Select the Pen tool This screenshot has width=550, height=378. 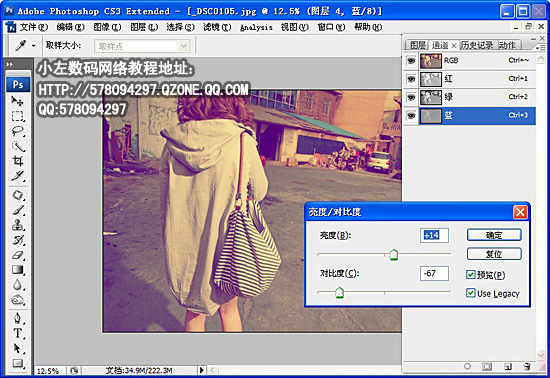coord(18,318)
